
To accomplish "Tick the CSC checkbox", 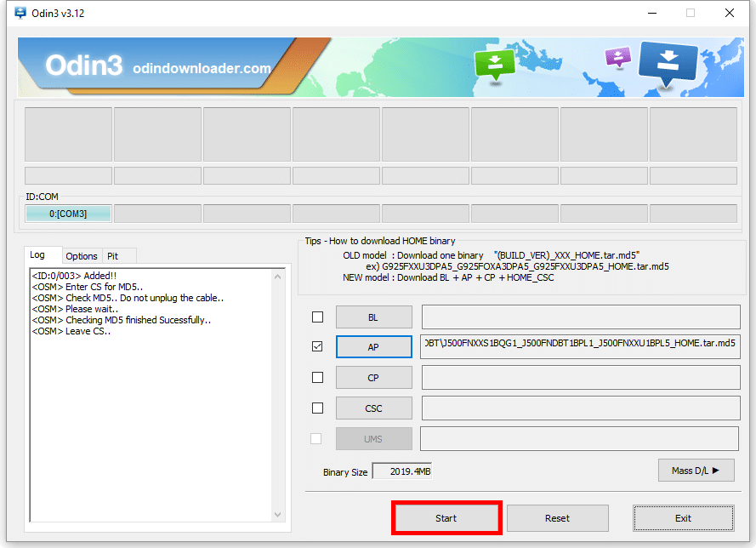I will pyautogui.click(x=318, y=408).
